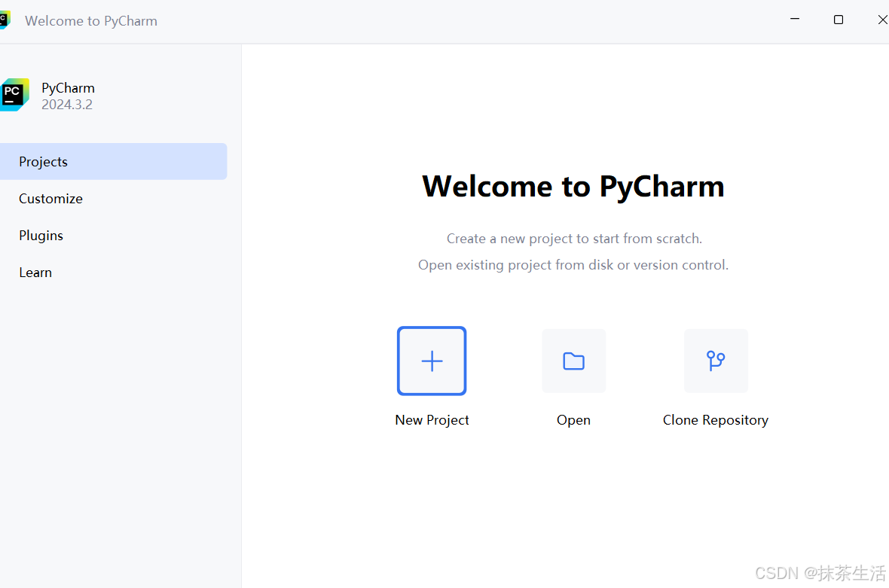
Task: Maximize the Welcome to PyCharm window
Action: [839, 20]
